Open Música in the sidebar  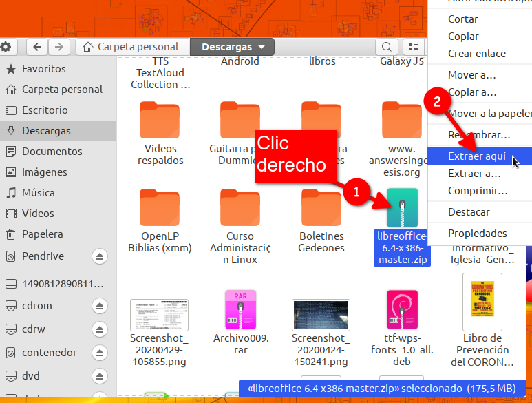click(x=58, y=193)
